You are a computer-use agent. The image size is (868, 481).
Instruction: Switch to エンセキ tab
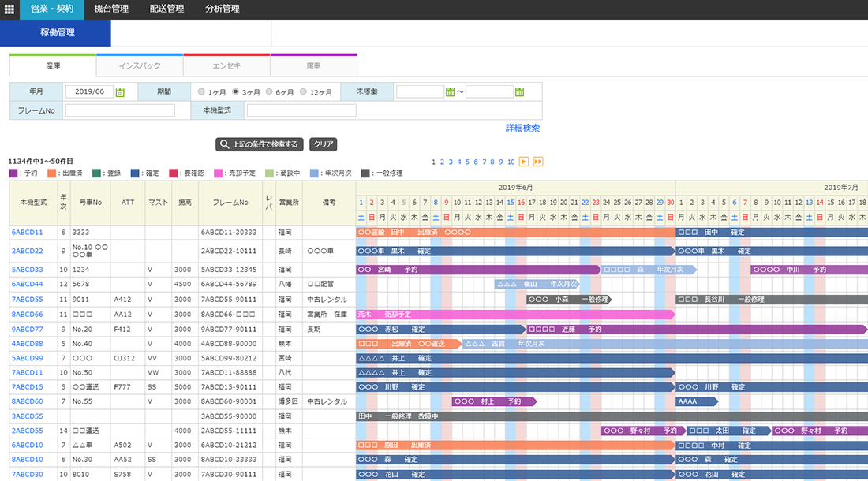click(x=226, y=65)
